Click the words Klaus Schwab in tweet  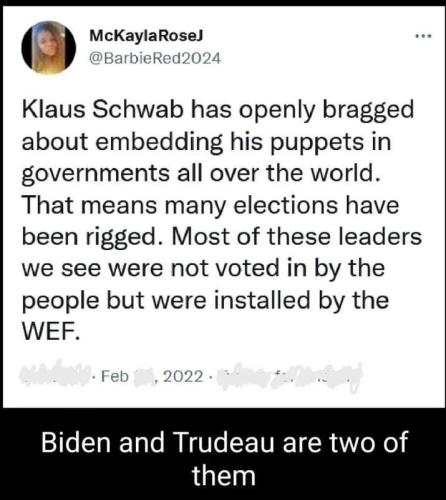click(103, 110)
